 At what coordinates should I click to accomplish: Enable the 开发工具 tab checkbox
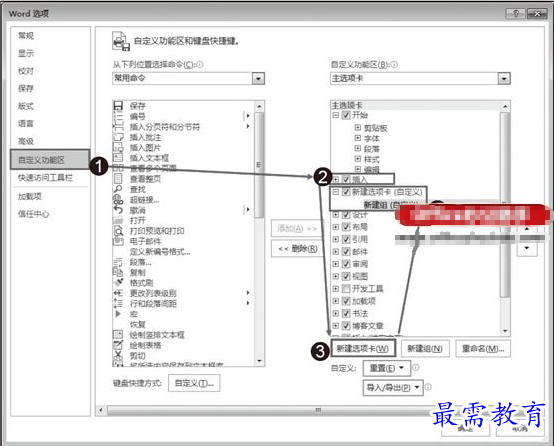coord(346,289)
